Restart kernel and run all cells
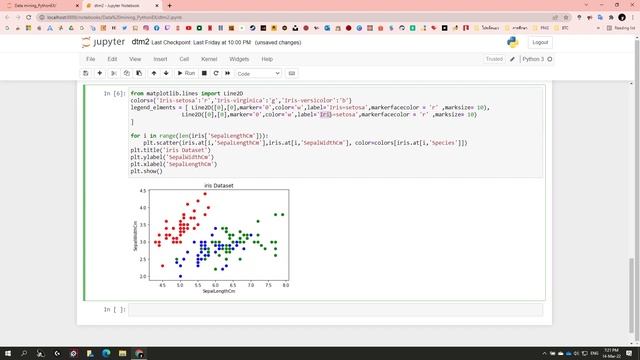640x360 pixels. tap(228, 73)
